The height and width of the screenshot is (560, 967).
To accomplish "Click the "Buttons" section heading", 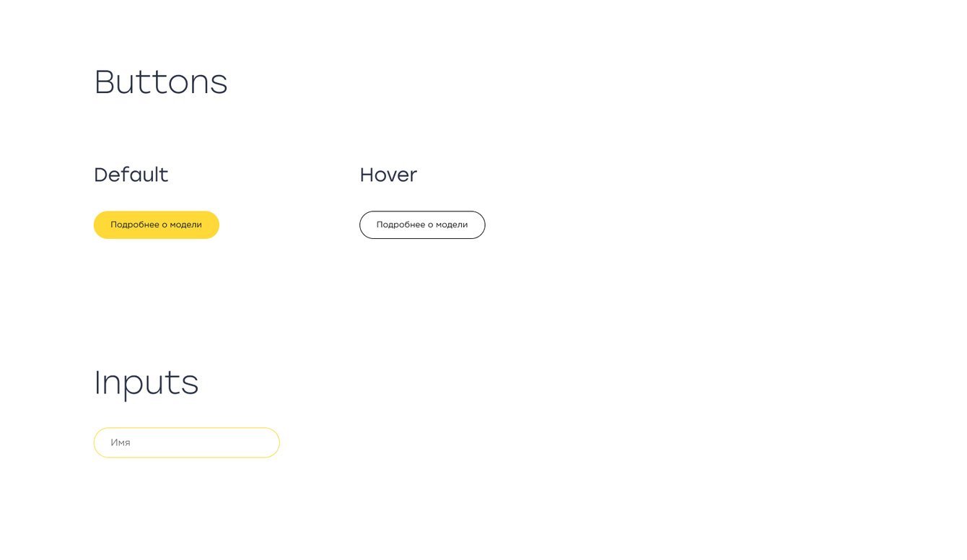I will click(161, 82).
